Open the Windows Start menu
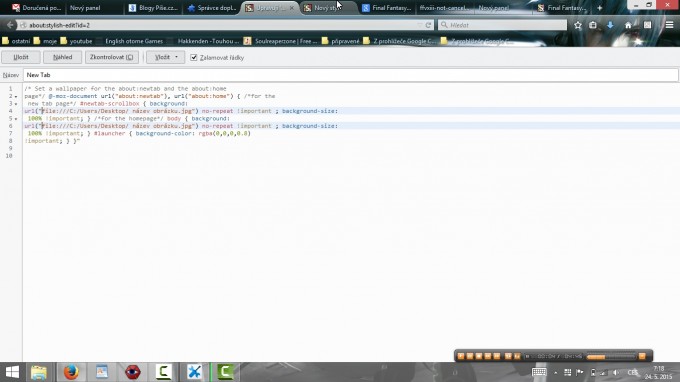 click(12, 372)
